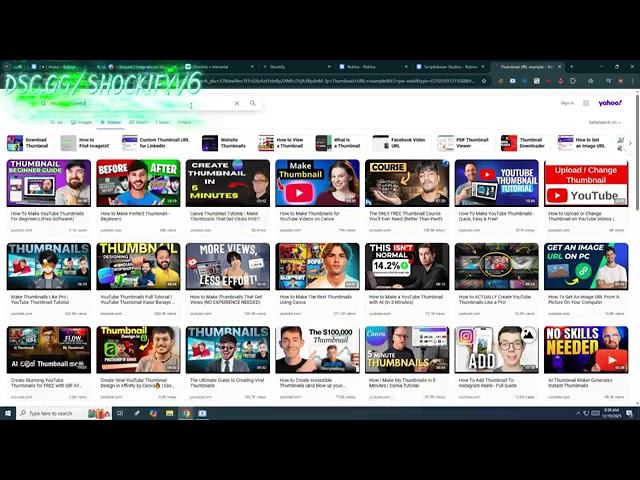The height and width of the screenshot is (480, 640).
Task: Open the browser extensions puzzle icon
Action: (573, 81)
